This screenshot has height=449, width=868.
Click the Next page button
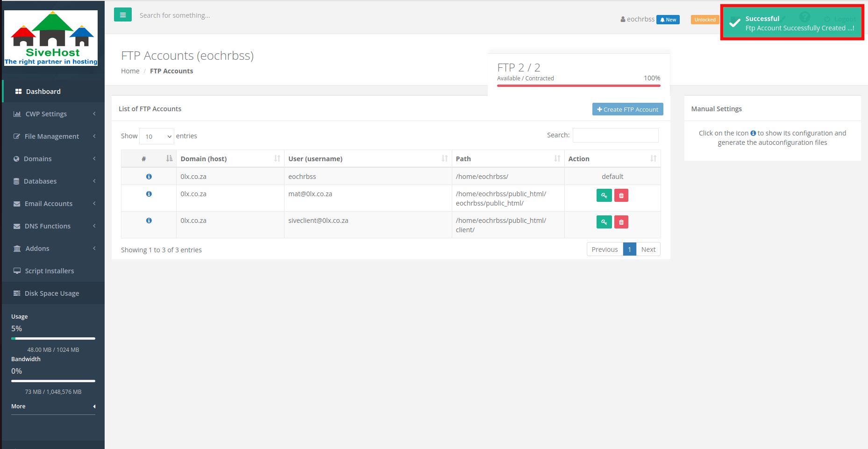(648, 249)
